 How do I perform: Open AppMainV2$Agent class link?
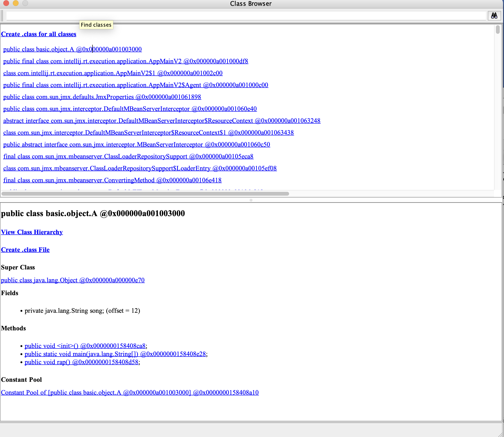(136, 85)
